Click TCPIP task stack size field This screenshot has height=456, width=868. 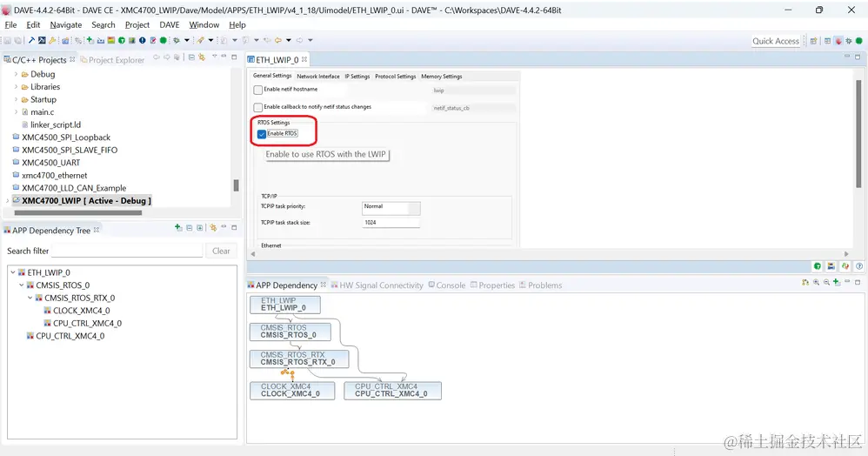tap(391, 223)
